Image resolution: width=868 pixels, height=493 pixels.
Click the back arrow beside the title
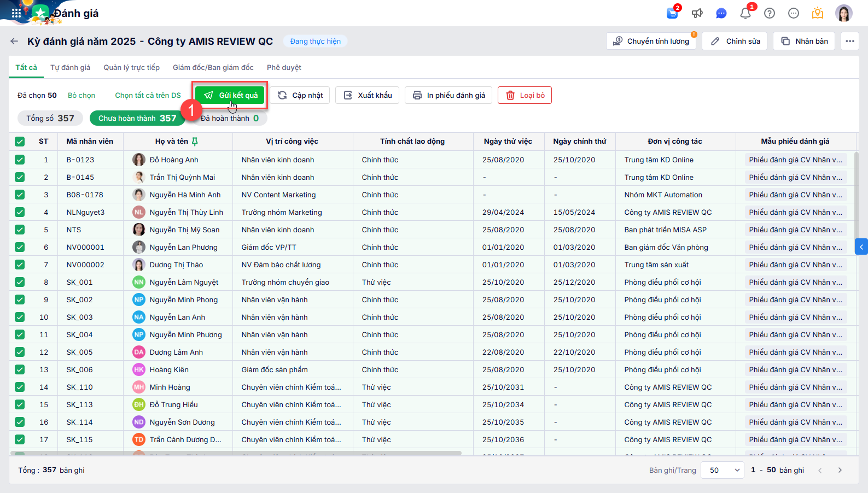[x=14, y=41]
